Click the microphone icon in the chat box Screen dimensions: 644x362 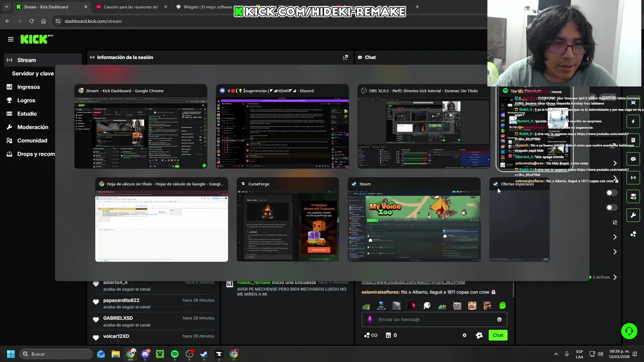click(x=370, y=319)
